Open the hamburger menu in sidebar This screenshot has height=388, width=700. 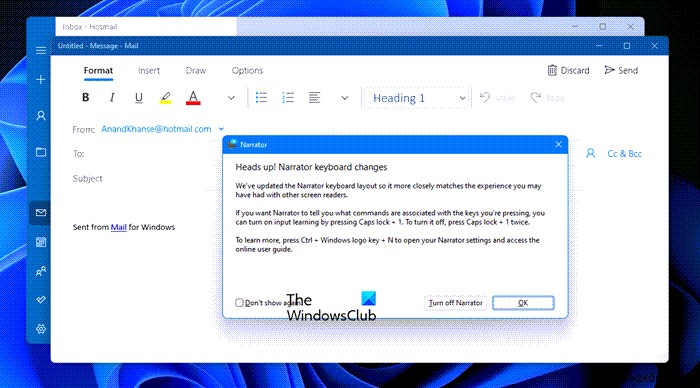pos(41,50)
